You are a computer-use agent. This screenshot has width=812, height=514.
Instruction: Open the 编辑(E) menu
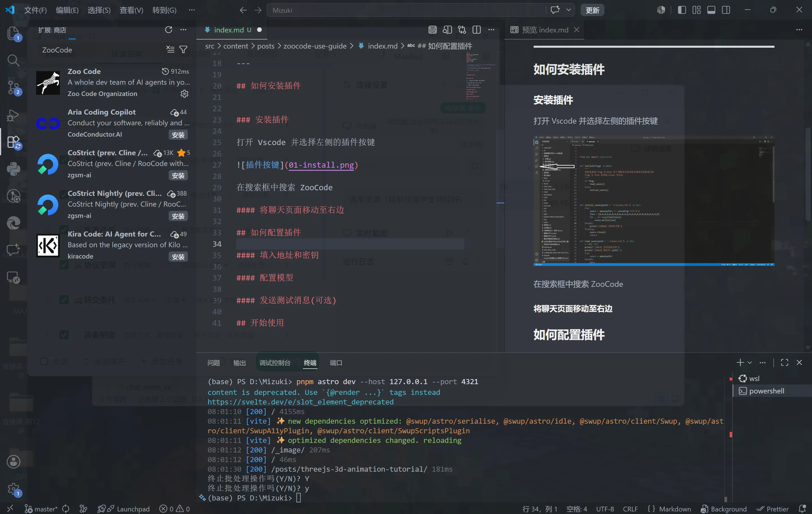tap(67, 10)
